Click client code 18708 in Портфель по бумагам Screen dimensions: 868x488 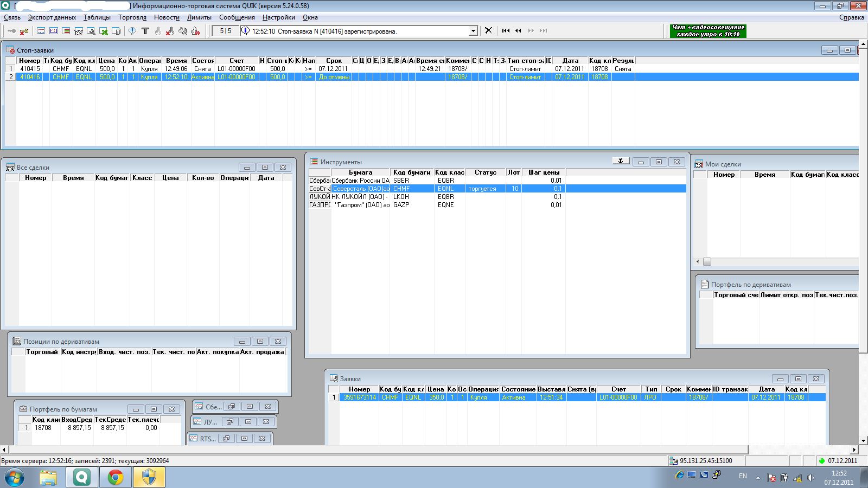tap(43, 428)
